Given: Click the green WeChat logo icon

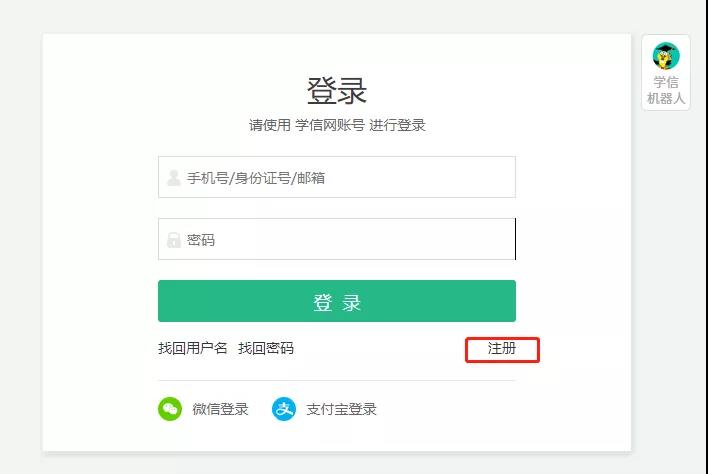Looking at the screenshot, I should click(x=170, y=409).
